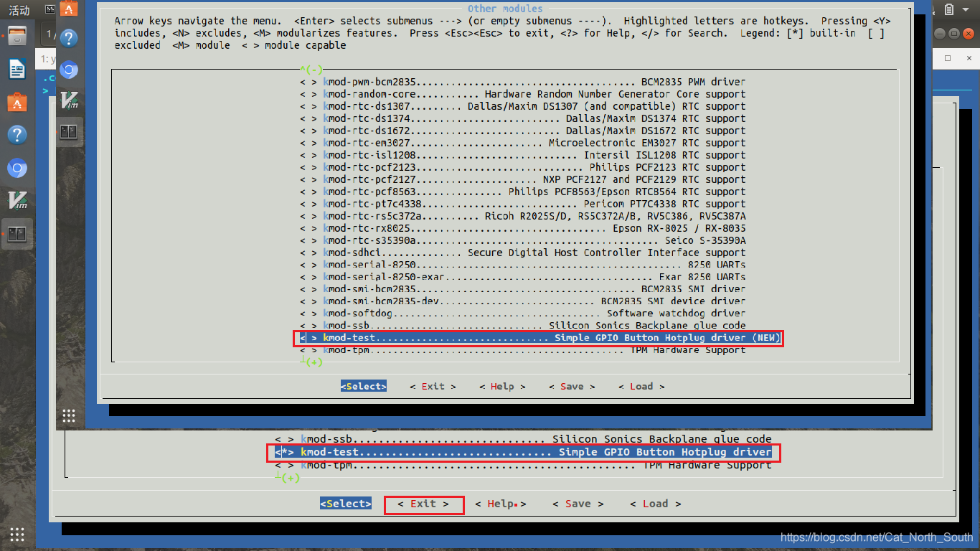980x551 pixels.
Task: Click the 'Other modules' dialog title
Action: 505,9
